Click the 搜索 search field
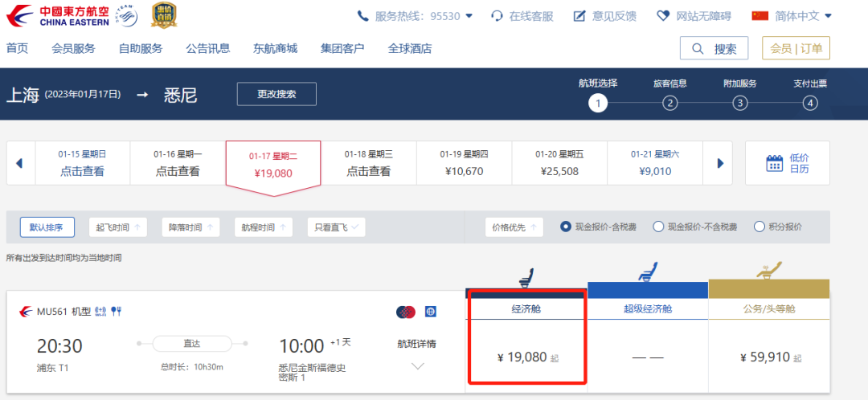The image size is (868, 400). [714, 48]
